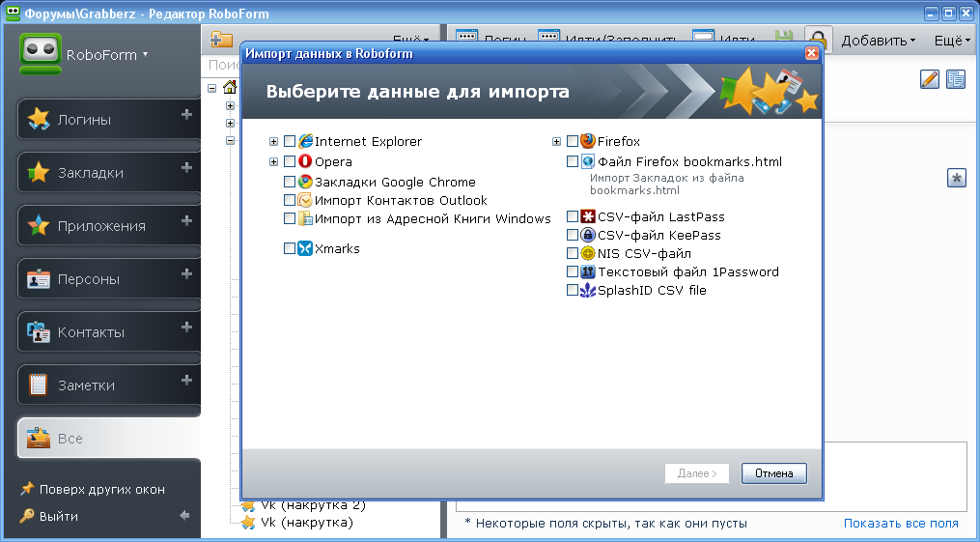Viewport: 980px width, 542px height.
Task: Open the Логины sidebar category
Action: tap(109, 119)
